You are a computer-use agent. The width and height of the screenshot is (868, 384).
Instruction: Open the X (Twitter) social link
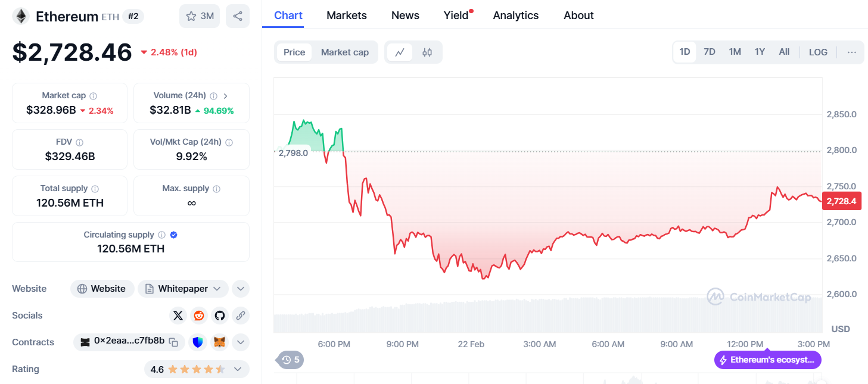click(178, 316)
